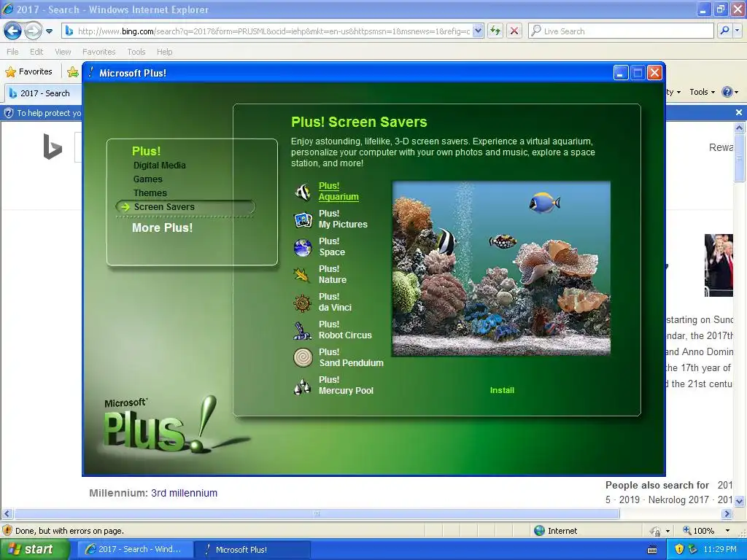Open the privacy status dropdown in status bar

coord(667,531)
